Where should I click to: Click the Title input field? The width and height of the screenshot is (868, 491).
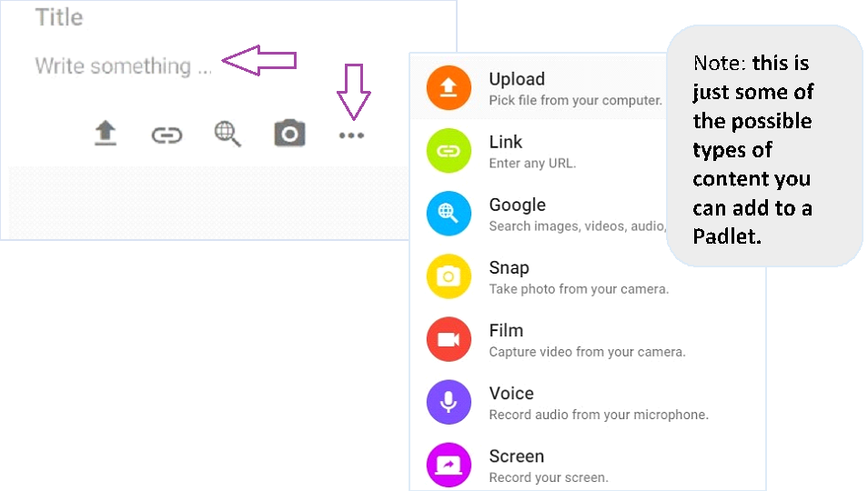59,17
